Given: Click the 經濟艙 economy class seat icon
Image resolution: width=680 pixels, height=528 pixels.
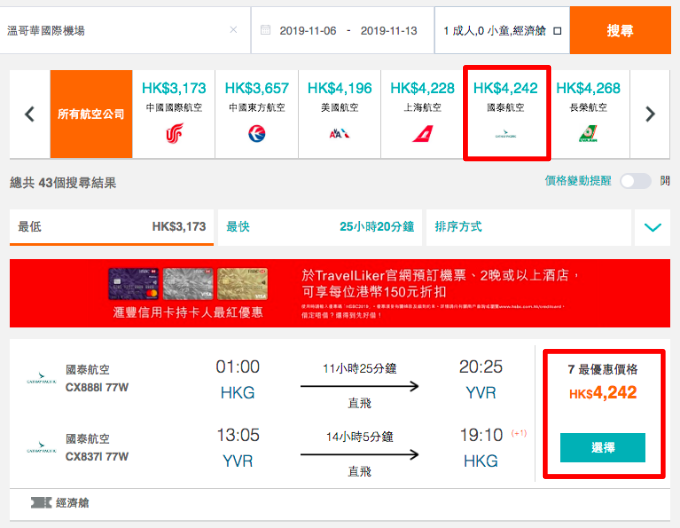Looking at the screenshot, I should pyautogui.click(x=41, y=503).
